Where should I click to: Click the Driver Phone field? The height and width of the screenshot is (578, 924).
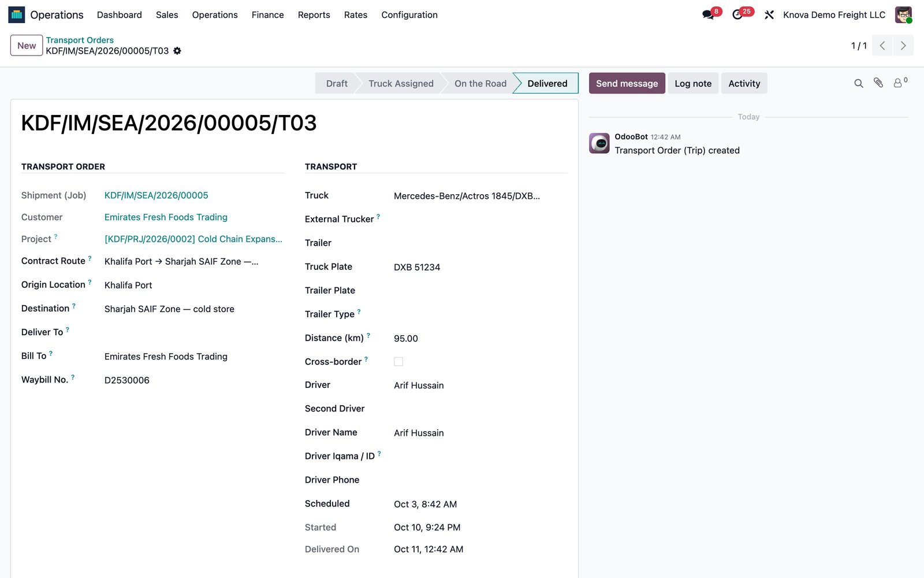click(480, 480)
